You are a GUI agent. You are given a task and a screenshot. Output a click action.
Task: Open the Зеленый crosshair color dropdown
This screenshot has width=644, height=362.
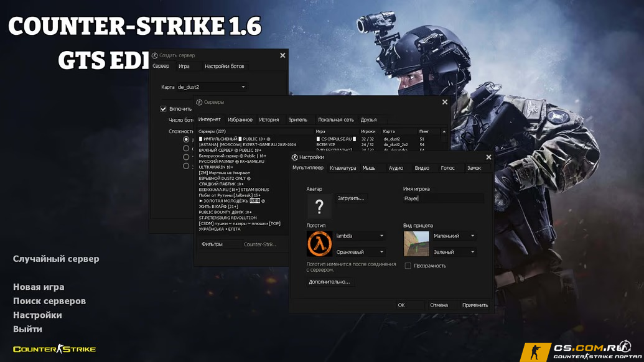[454, 252]
